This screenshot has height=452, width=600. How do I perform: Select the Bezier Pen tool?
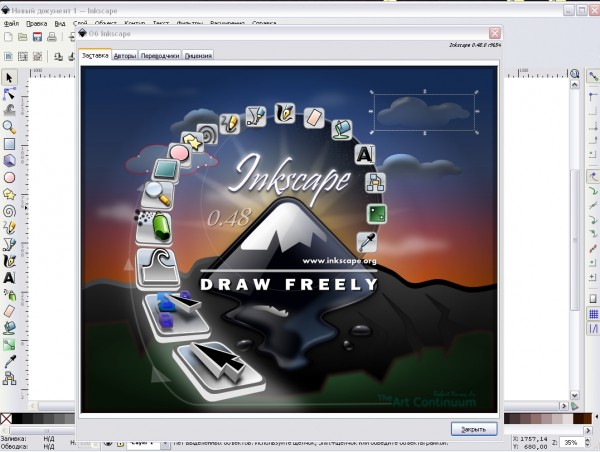(x=9, y=244)
